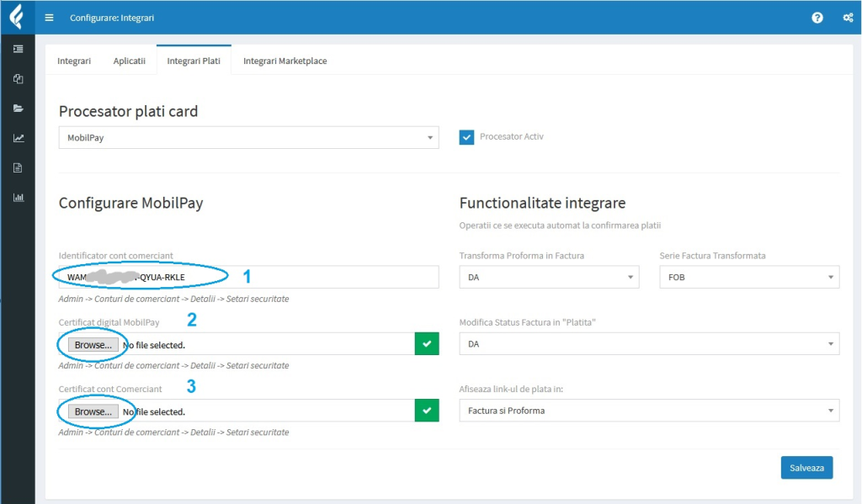
Task: Open the sidebar document page icon
Action: [x=19, y=167]
